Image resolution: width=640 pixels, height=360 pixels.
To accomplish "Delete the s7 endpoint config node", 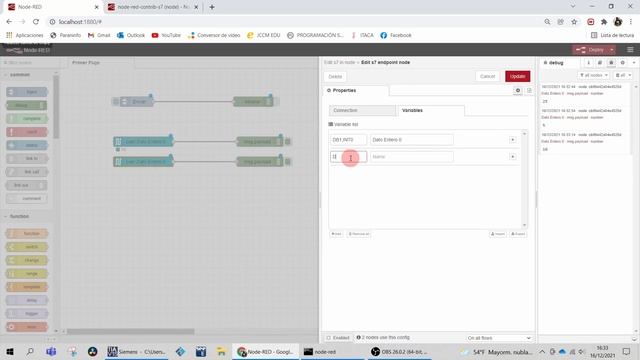I will [335, 77].
